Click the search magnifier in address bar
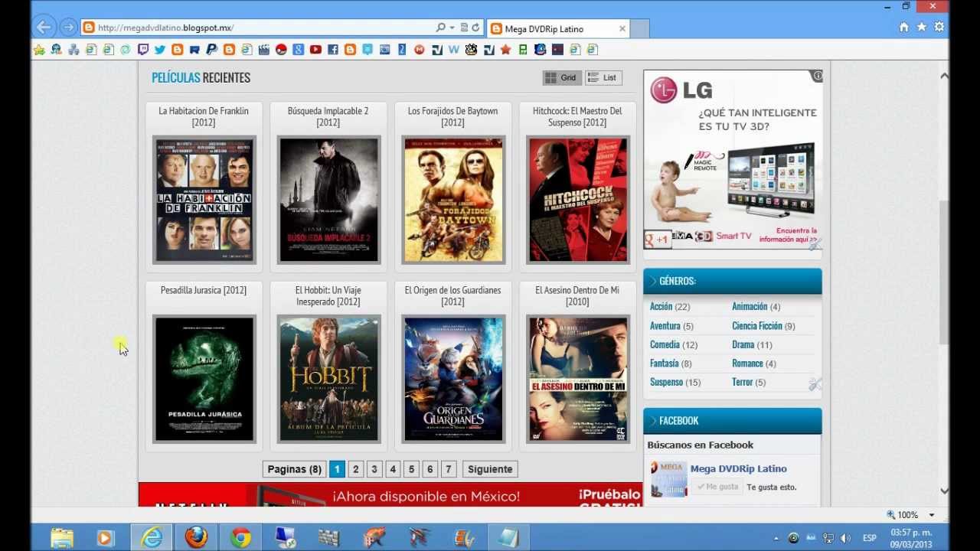The height and width of the screenshot is (551, 980). pos(440,28)
